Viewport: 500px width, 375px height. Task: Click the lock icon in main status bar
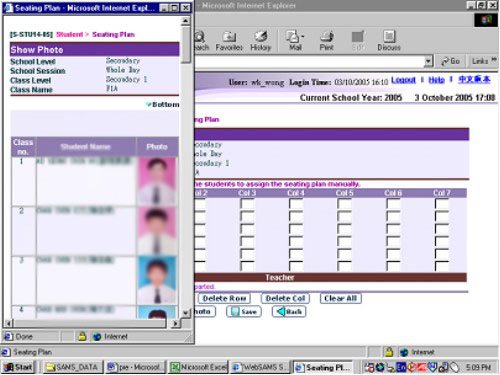tap(389, 352)
